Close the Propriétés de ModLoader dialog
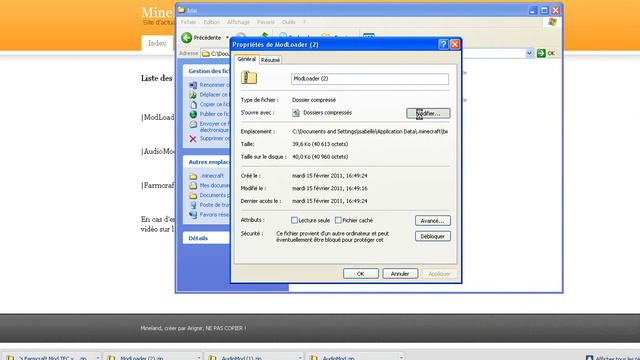The height and width of the screenshot is (360, 640). [x=455, y=44]
